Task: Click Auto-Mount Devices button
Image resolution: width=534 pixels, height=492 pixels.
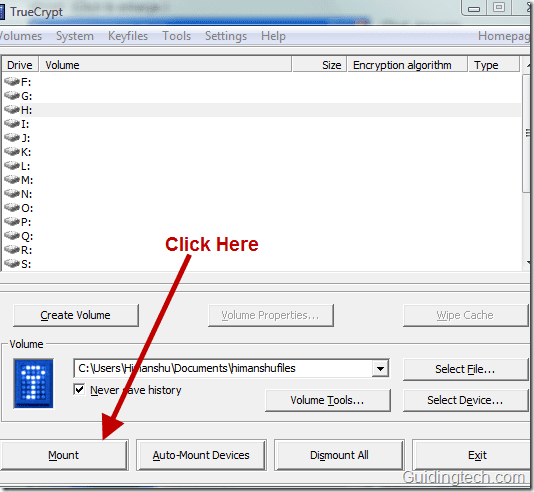Action: pyautogui.click(x=201, y=455)
